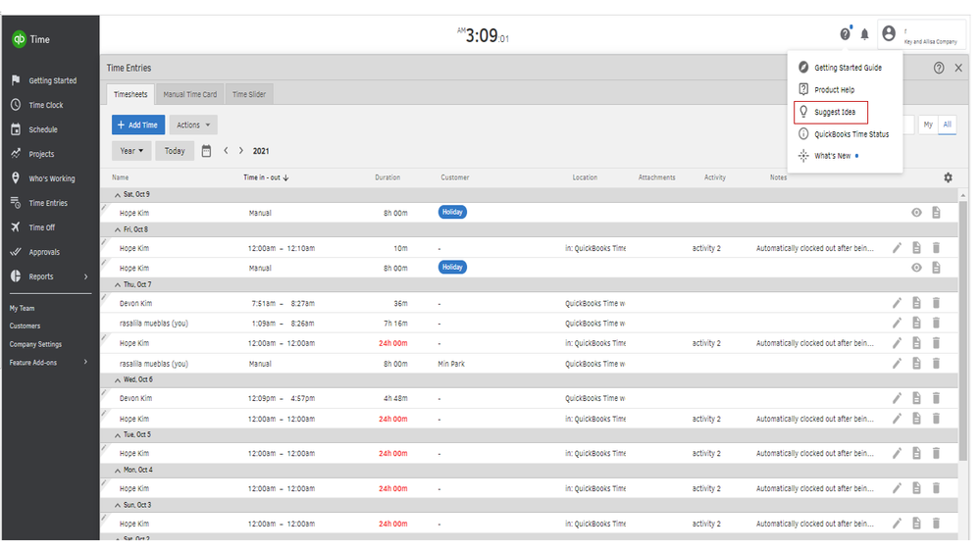Collapse the Thu, Oct 7 group
The height and width of the screenshot is (551, 980).
117,285
